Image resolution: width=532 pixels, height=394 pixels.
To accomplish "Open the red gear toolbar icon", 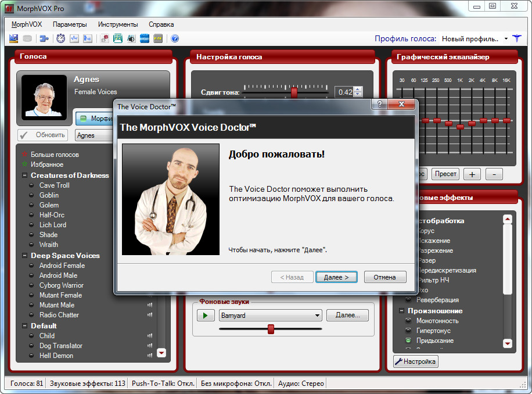I will [105, 38].
